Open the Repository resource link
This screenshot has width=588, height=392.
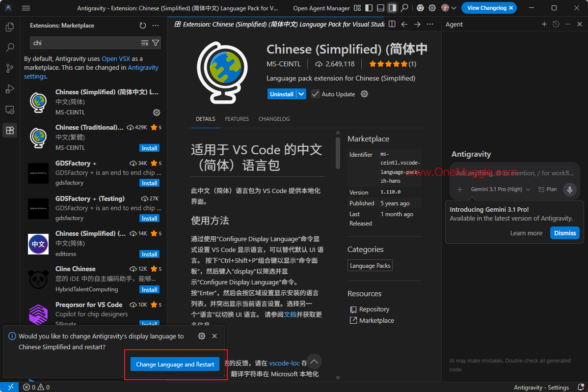coord(374,309)
